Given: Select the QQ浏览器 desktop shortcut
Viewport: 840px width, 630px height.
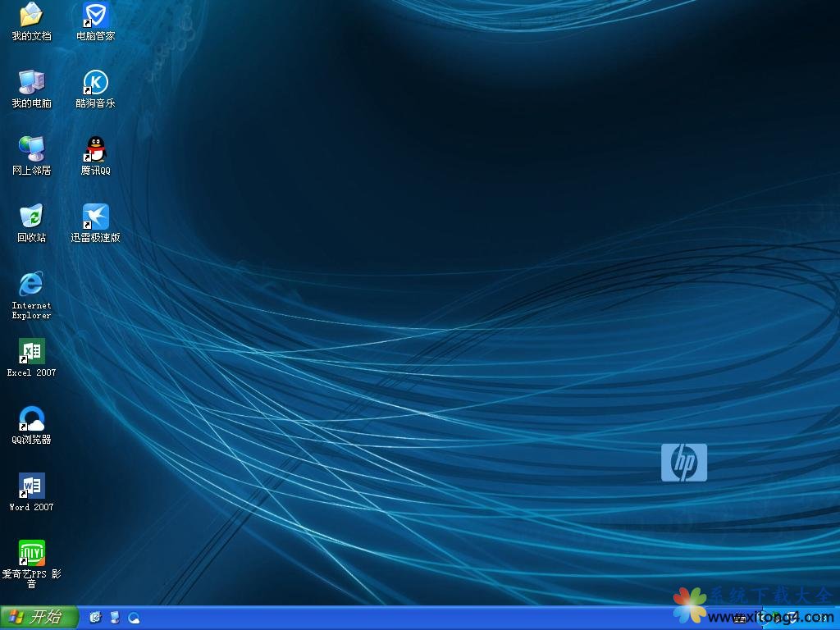Looking at the screenshot, I should tap(31, 418).
